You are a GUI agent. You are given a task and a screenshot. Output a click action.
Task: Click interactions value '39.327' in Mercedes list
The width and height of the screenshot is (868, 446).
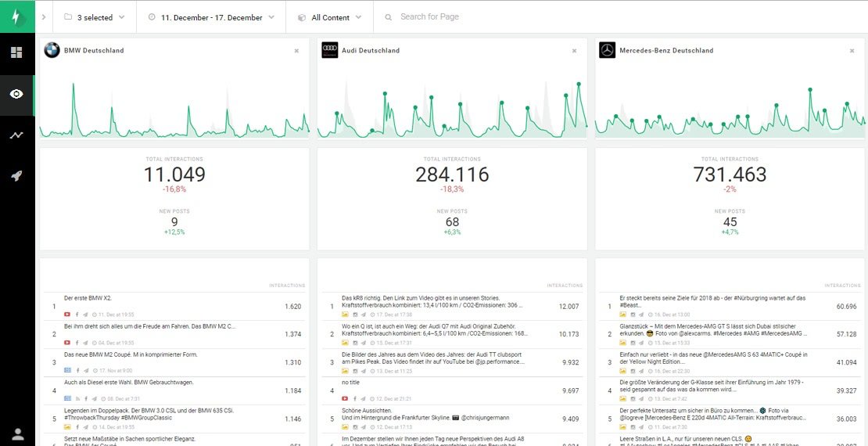pos(846,390)
